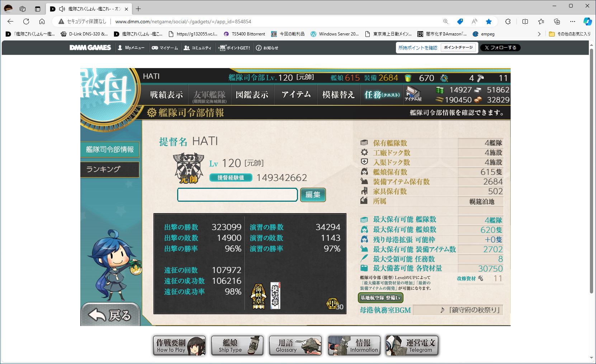Select the ランキング side tab
Screen dimensions: 596x364
(110, 169)
